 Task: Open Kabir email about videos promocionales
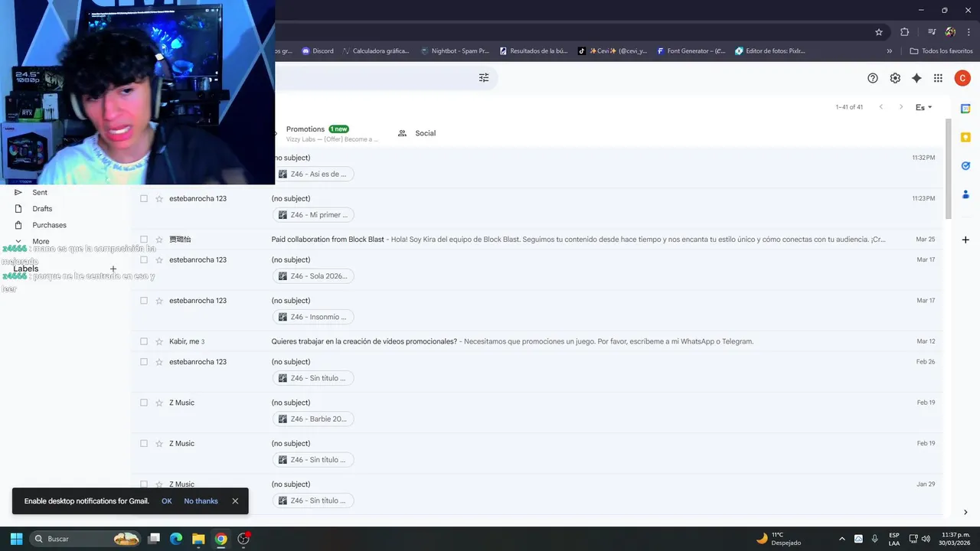536,341
